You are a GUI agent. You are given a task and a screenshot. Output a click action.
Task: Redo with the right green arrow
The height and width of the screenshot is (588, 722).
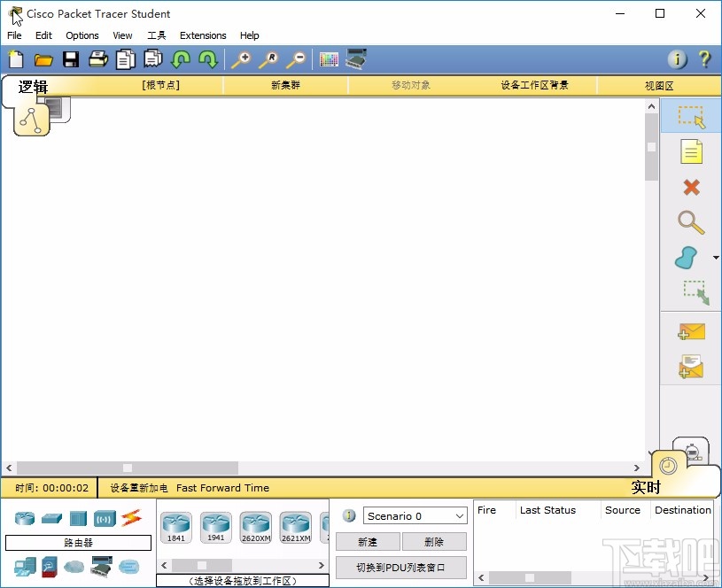pos(208,60)
